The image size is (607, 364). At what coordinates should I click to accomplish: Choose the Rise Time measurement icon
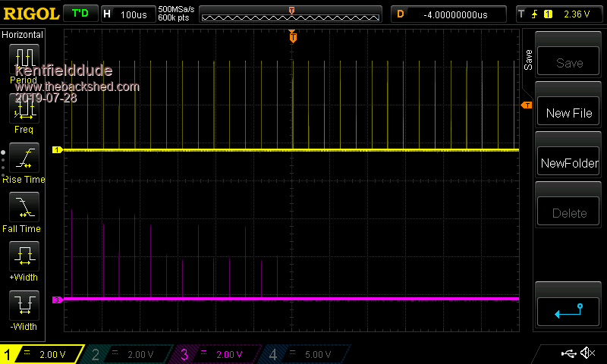24,158
